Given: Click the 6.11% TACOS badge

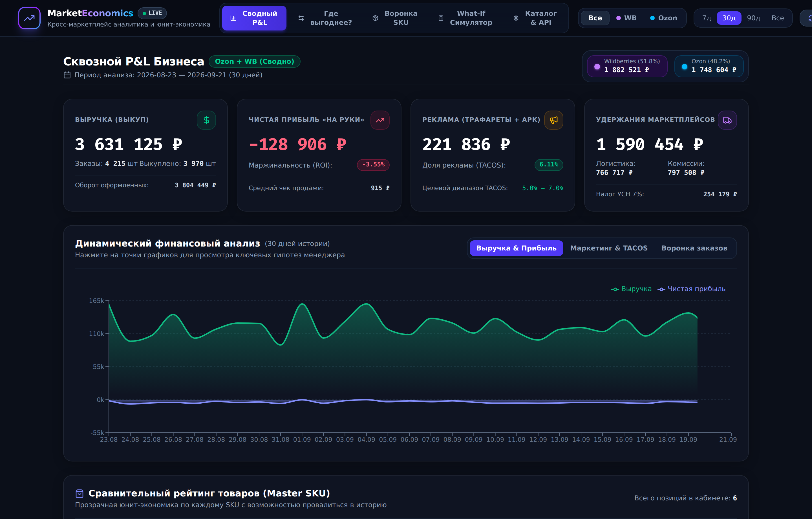Looking at the screenshot, I should 549,165.
